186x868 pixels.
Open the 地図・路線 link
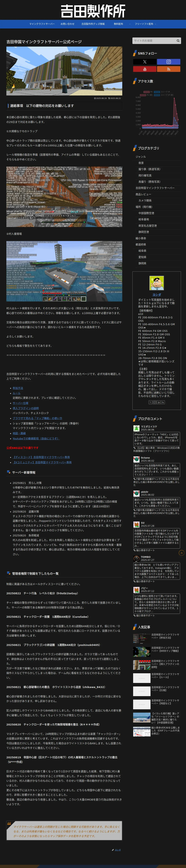click(x=19, y=433)
